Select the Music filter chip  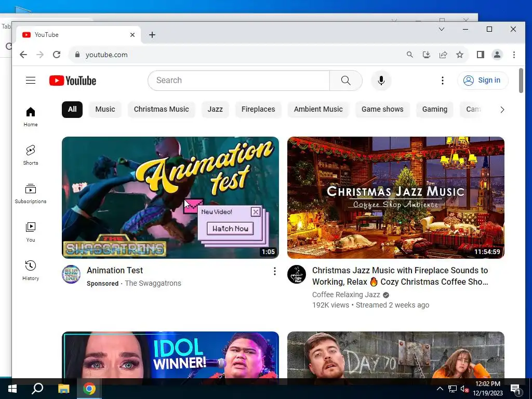tap(105, 109)
